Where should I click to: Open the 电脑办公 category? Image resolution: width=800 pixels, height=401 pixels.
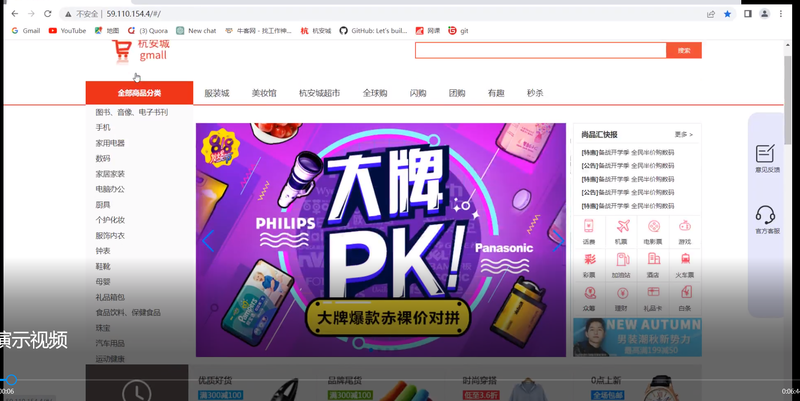(x=110, y=189)
